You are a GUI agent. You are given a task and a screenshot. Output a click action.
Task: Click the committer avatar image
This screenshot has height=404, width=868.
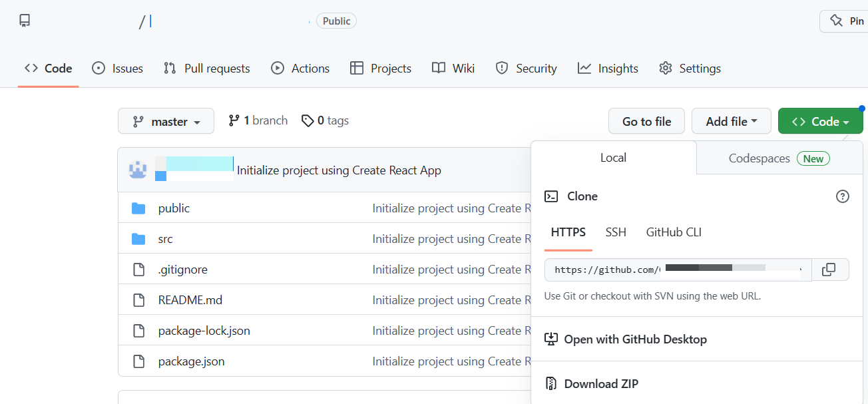138,170
